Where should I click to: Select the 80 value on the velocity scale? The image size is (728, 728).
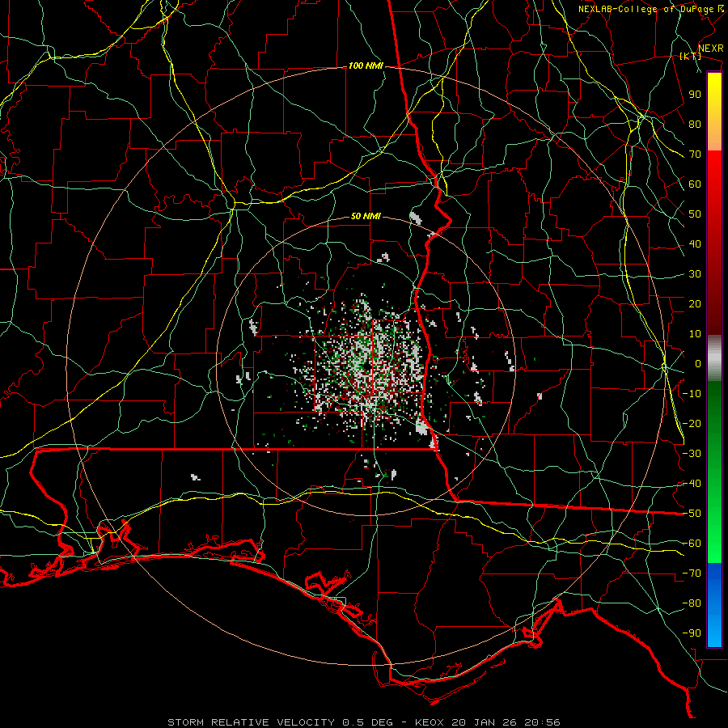click(x=695, y=125)
